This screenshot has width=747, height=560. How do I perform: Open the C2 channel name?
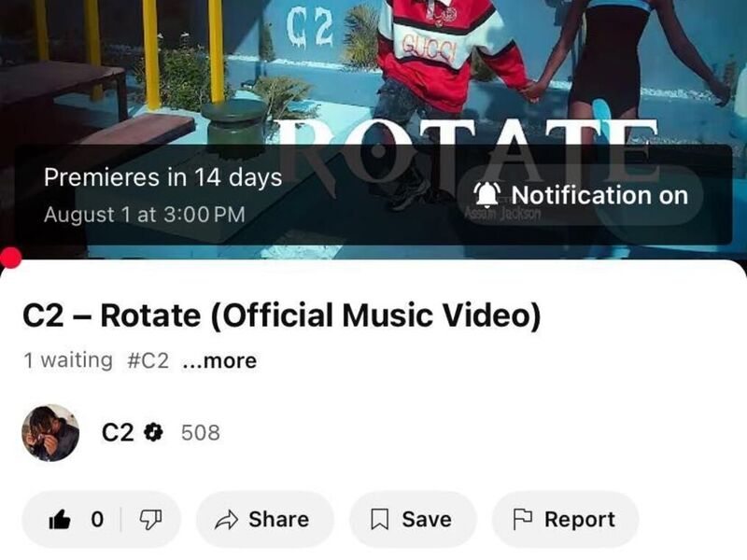pos(118,432)
